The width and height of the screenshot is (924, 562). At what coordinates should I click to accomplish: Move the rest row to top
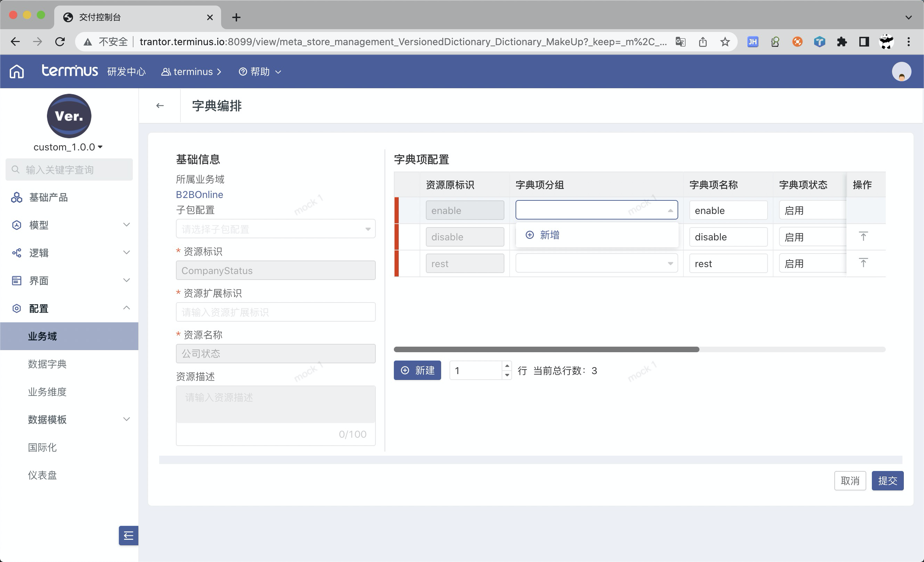pos(863,263)
